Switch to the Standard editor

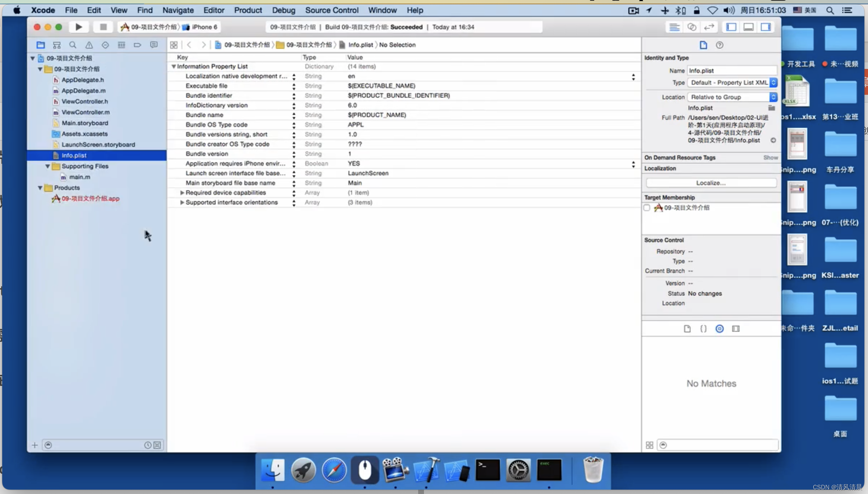click(x=674, y=27)
